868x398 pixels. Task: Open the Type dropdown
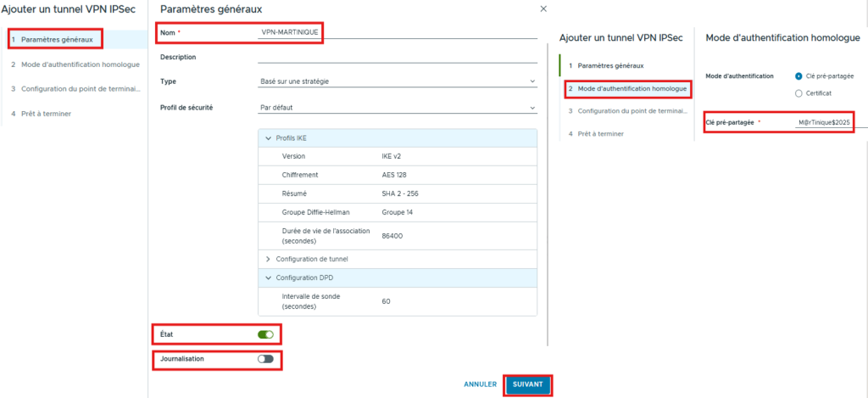(398, 81)
